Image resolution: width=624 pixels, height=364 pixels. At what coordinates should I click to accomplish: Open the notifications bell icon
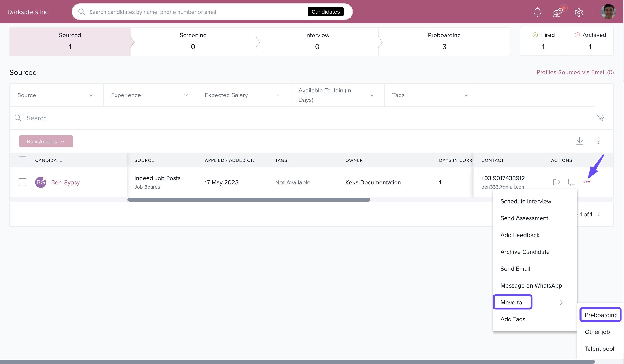pyautogui.click(x=537, y=12)
